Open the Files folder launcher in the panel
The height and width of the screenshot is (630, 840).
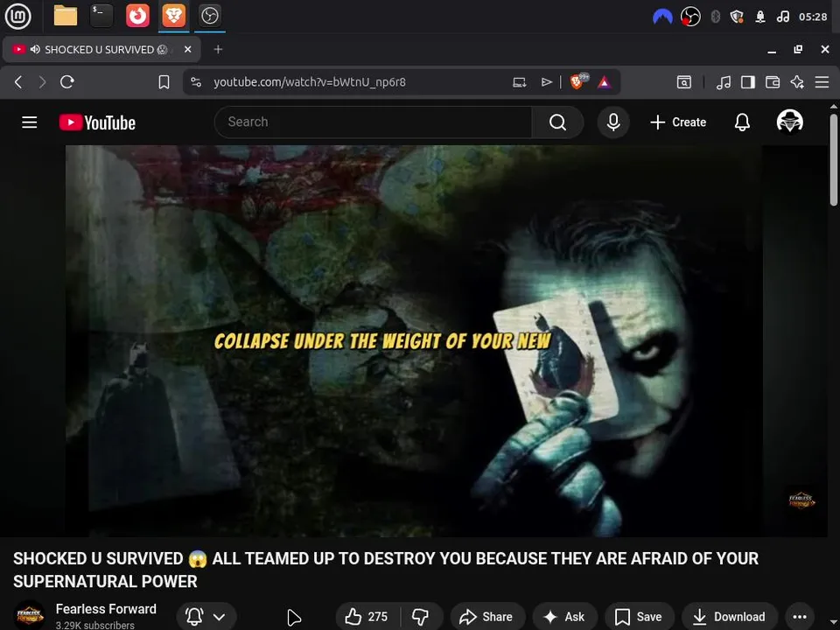(66, 16)
